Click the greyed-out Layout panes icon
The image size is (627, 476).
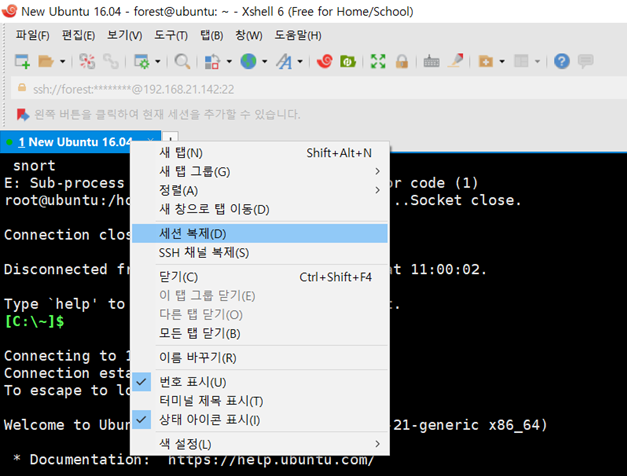521,61
